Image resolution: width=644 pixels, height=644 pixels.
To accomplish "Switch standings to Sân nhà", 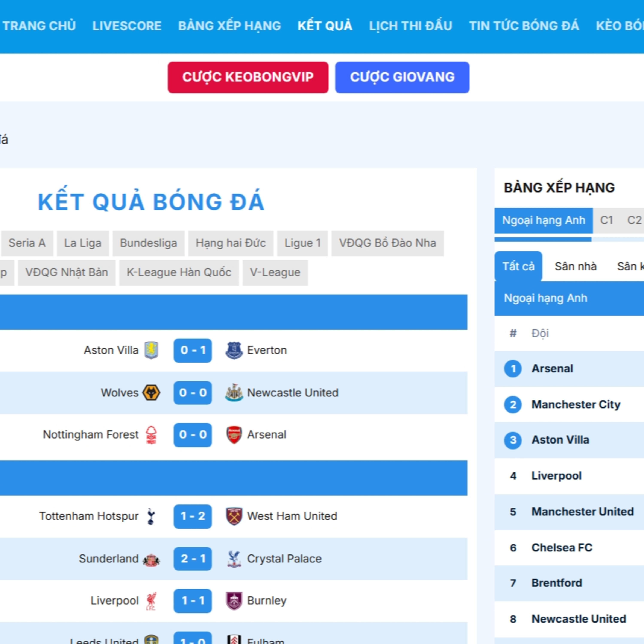I will click(x=575, y=266).
